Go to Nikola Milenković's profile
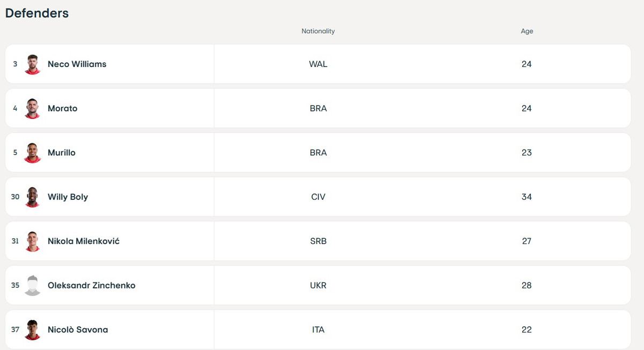Viewport: 644px width, 350px height. pos(83,241)
